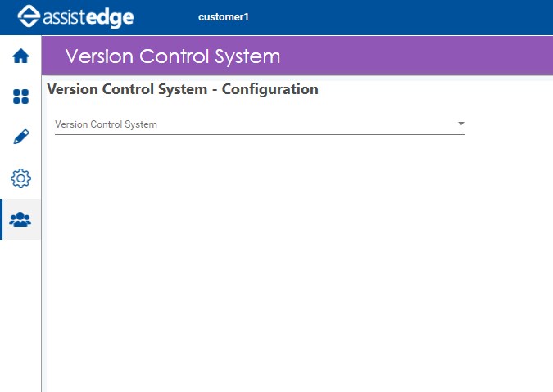Click the highlighted active sidebar tile
Viewport: 553px width, 392px height.
(x=20, y=219)
